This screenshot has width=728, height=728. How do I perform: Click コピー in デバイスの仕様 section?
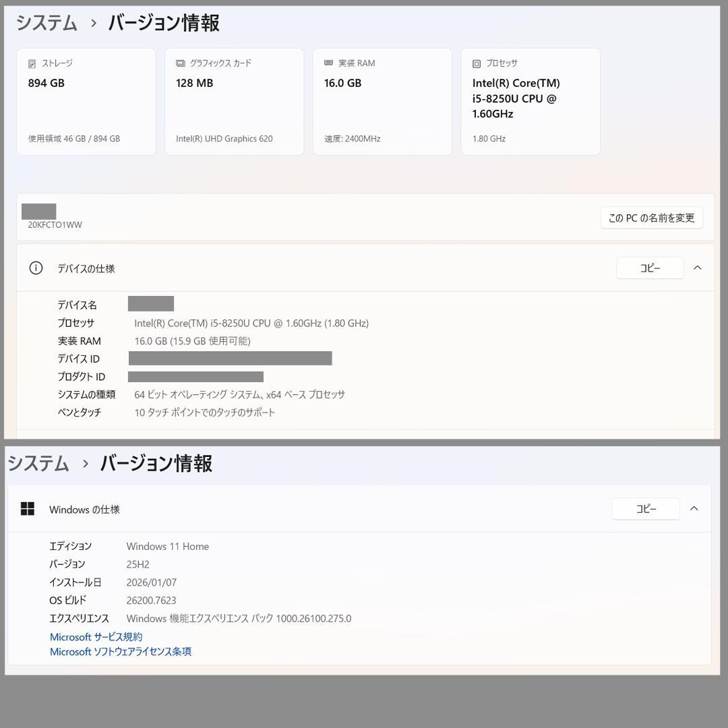click(x=649, y=268)
